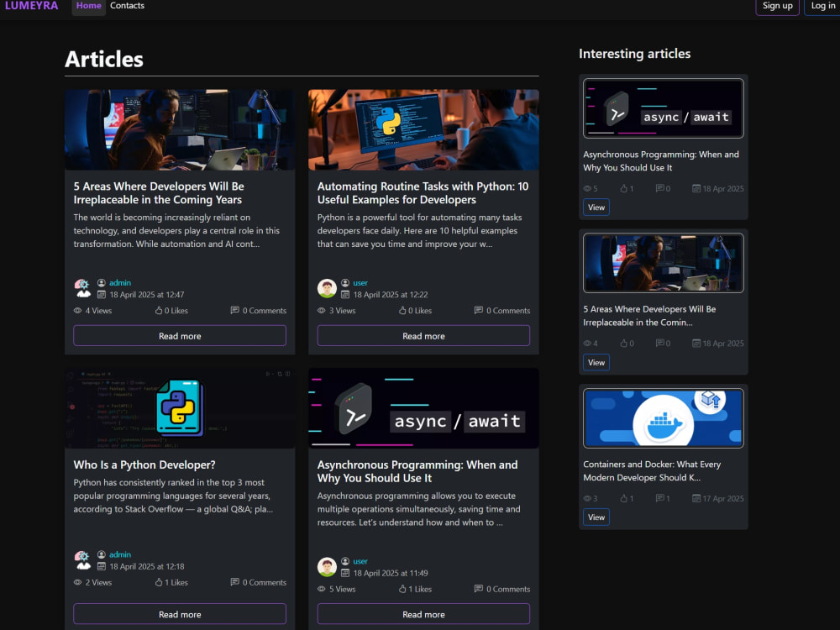840x630 pixels.
Task: Click the calendar icon next to '18 April 2025 at 12:47'
Action: (x=102, y=295)
